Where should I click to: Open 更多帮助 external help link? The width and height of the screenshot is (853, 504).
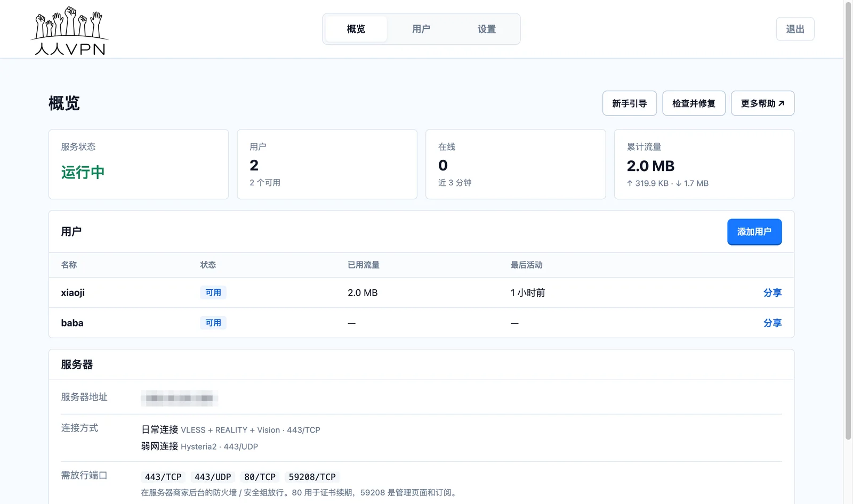[x=762, y=103]
